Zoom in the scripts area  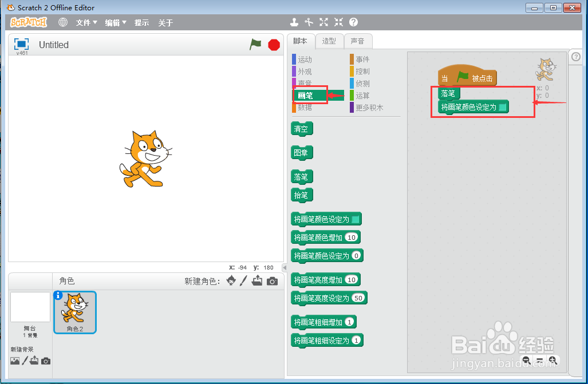pyautogui.click(x=553, y=361)
